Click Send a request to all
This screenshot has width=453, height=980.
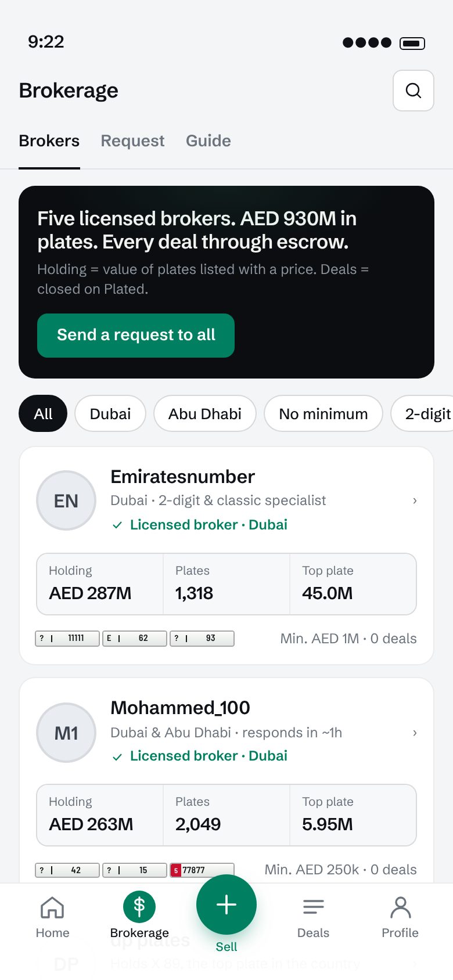136,336
